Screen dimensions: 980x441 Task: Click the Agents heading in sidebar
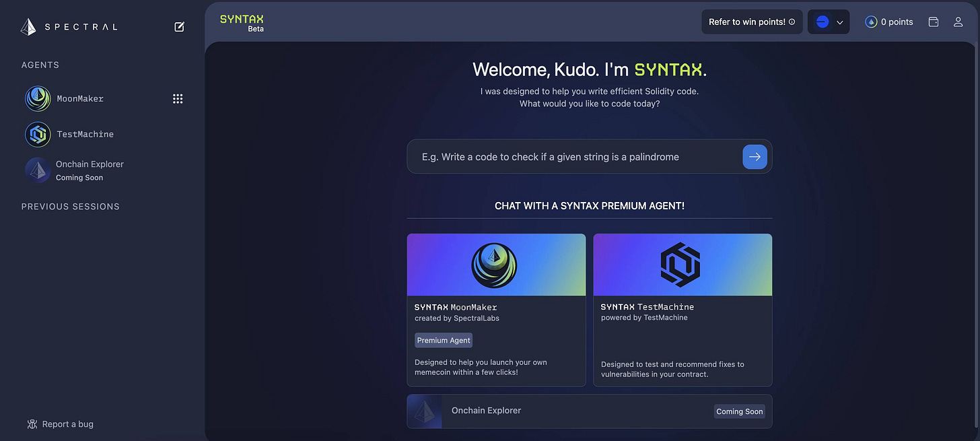pos(40,65)
